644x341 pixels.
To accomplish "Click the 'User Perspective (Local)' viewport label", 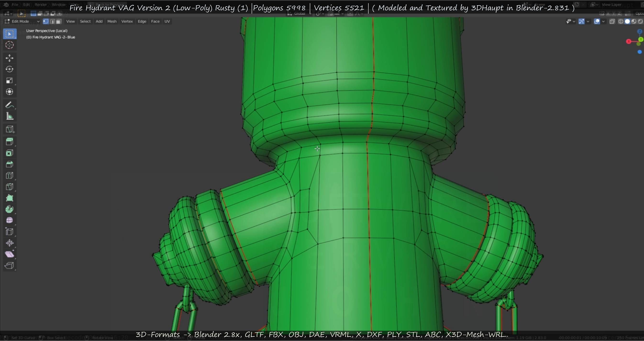I will pos(47,31).
